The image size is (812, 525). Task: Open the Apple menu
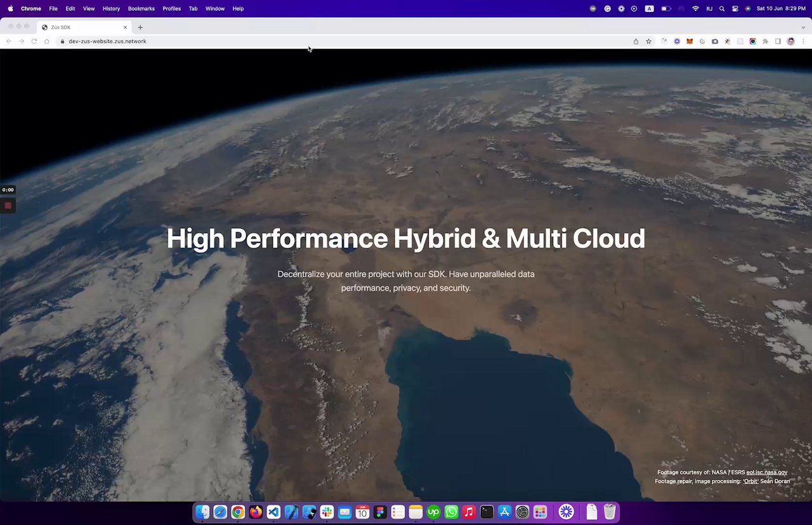click(x=10, y=9)
